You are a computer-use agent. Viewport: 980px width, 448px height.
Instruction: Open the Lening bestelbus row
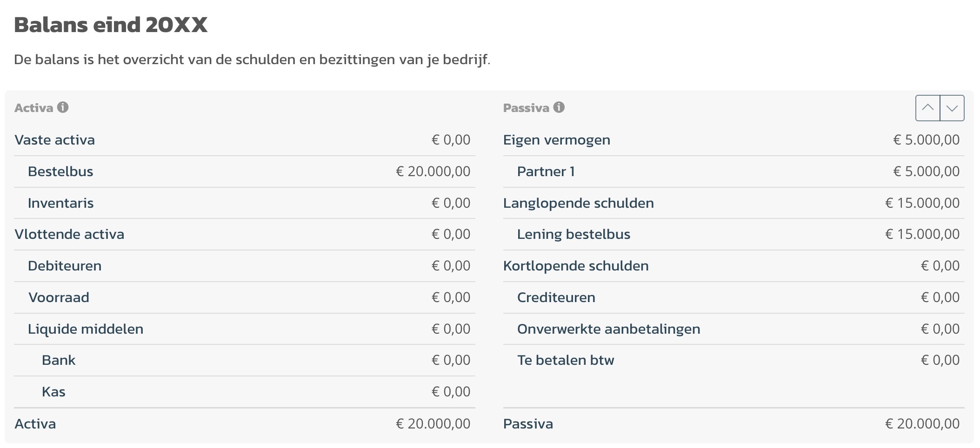[x=734, y=234]
